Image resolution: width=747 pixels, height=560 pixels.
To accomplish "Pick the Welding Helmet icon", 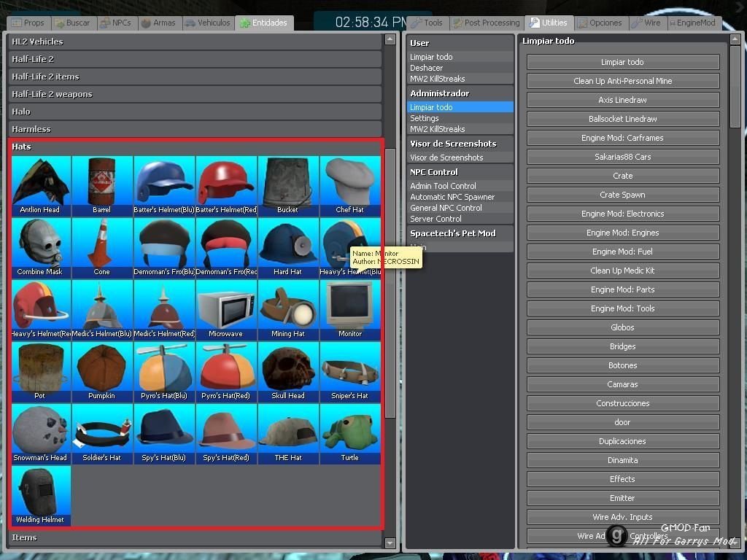I will pyautogui.click(x=41, y=496).
